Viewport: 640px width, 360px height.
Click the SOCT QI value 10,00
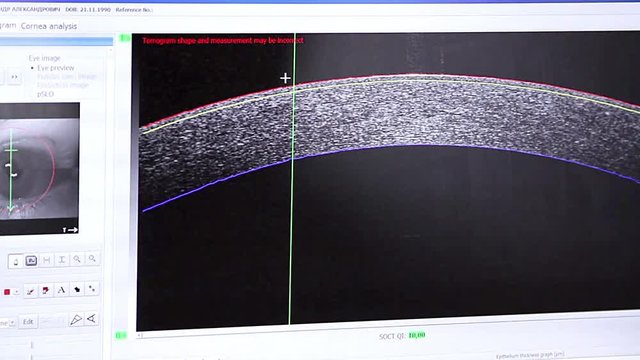click(417, 335)
